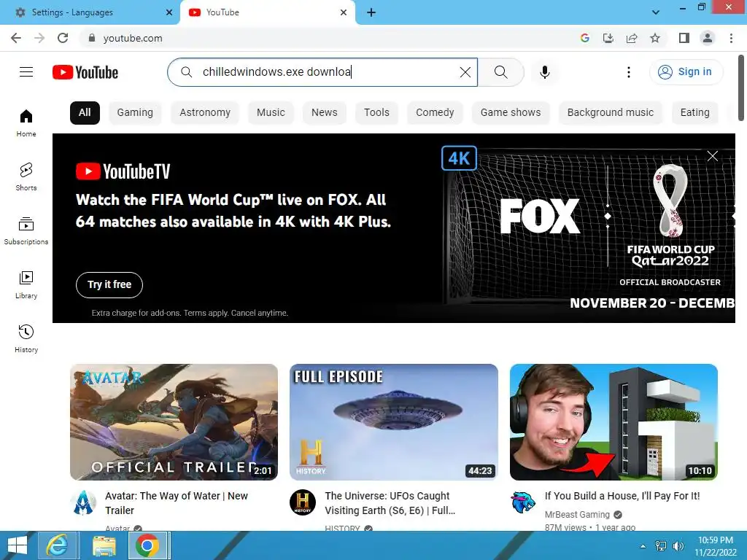Open the Avatar official trailer thumbnail
Image resolution: width=747 pixels, height=560 pixels.
click(x=174, y=422)
